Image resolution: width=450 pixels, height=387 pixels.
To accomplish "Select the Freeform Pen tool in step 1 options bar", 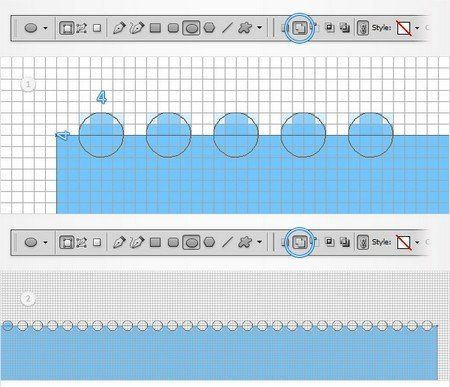I will point(137,28).
